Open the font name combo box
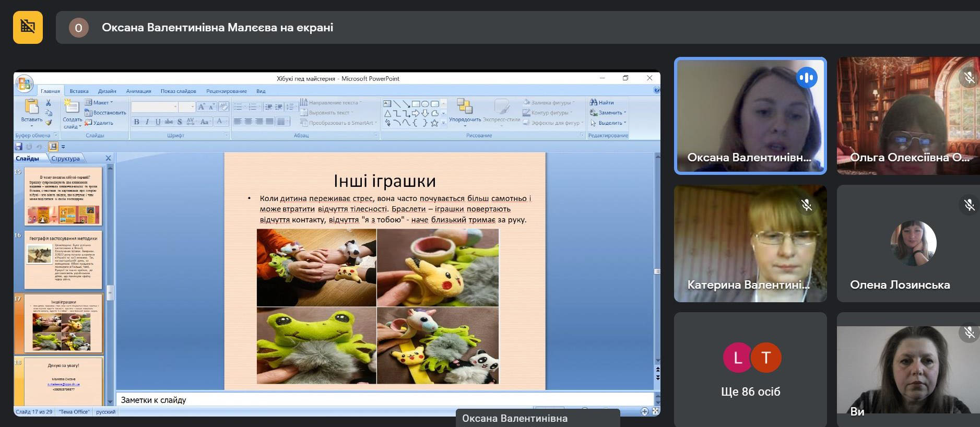This screenshot has width=980, height=427. (155, 106)
